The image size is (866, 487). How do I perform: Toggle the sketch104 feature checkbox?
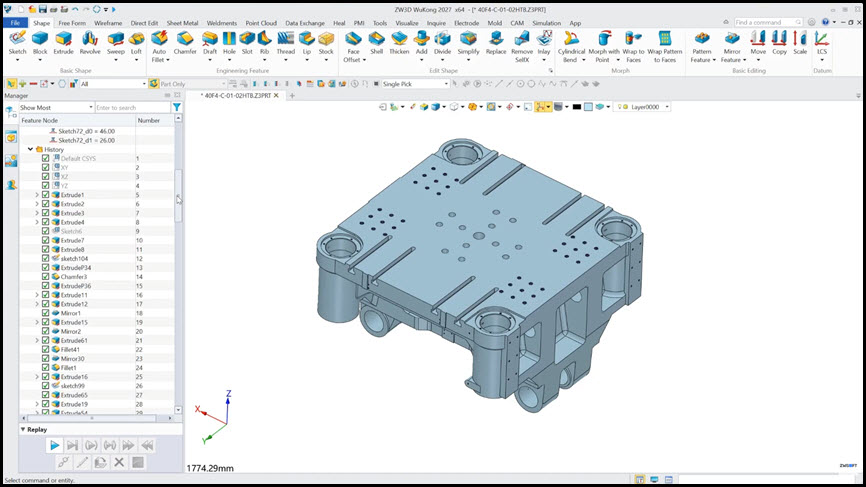click(x=45, y=258)
